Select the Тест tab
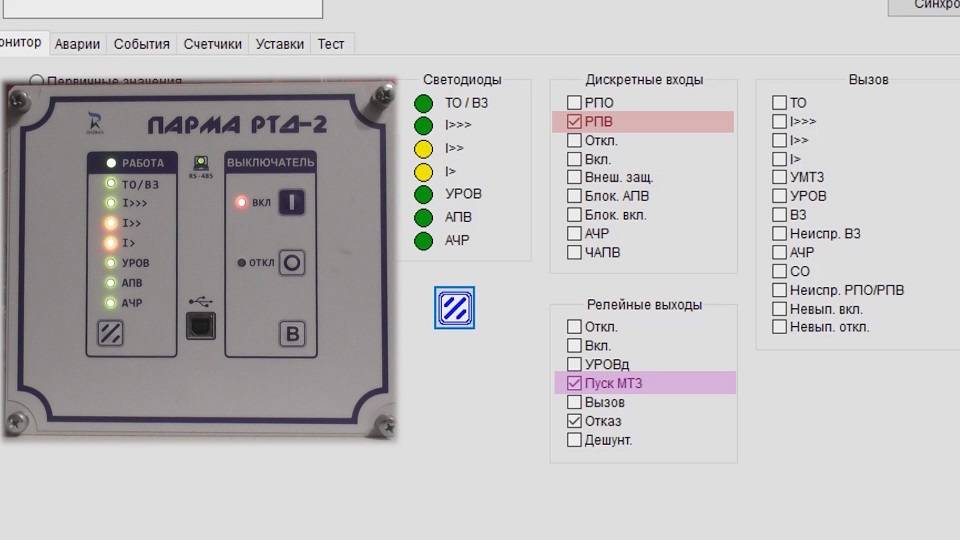Viewport: 960px width, 540px height. tap(331, 44)
